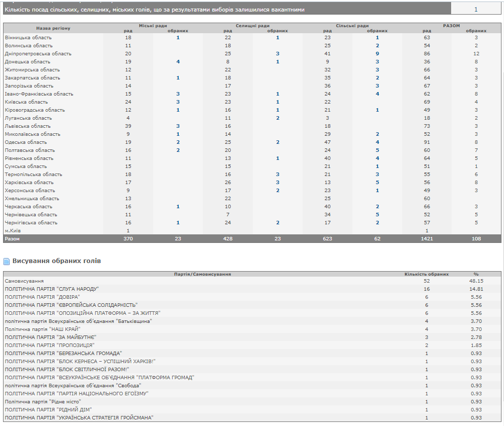Screen dimensions: 504x426
Task: Click the Сільські ради column header
Action: [x=352, y=26]
